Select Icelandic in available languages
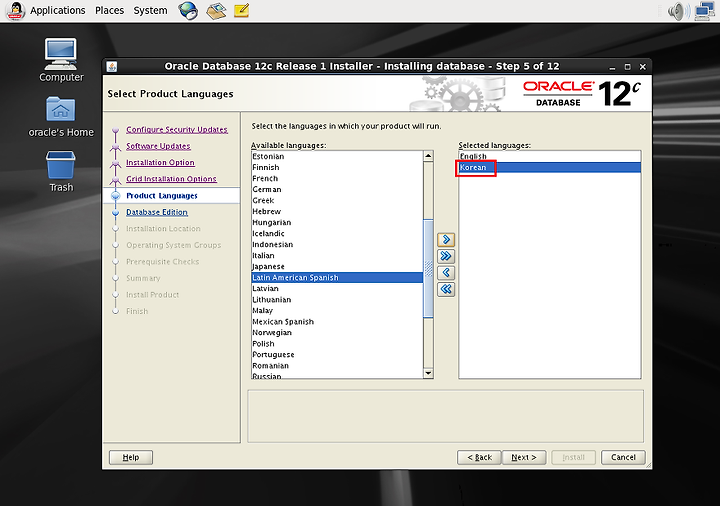720x506 pixels. [337, 234]
